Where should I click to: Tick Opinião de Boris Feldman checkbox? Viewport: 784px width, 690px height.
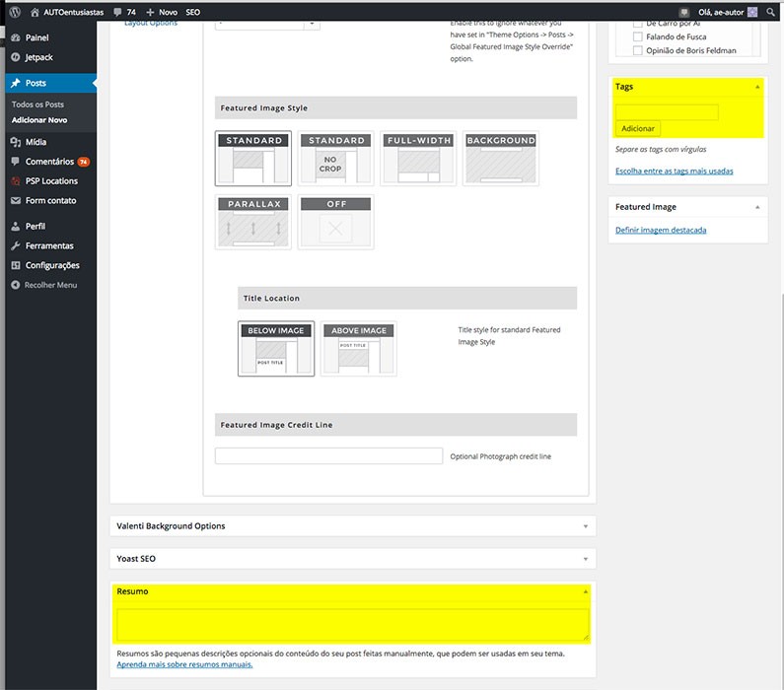638,51
